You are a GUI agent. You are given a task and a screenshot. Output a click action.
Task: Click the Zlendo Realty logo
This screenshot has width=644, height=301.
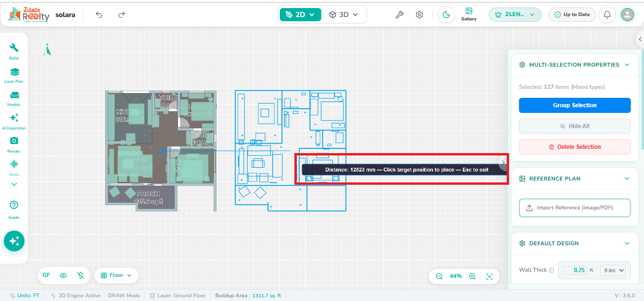(x=29, y=15)
